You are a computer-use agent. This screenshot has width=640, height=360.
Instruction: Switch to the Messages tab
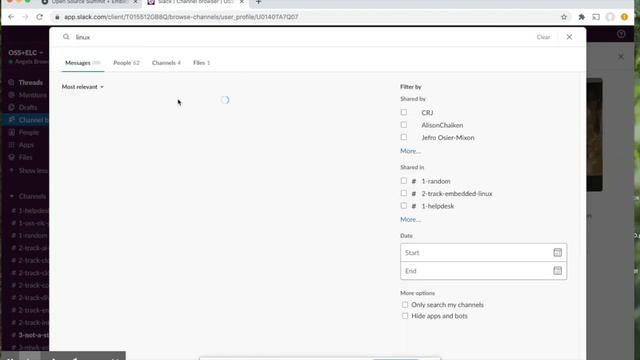click(x=82, y=63)
